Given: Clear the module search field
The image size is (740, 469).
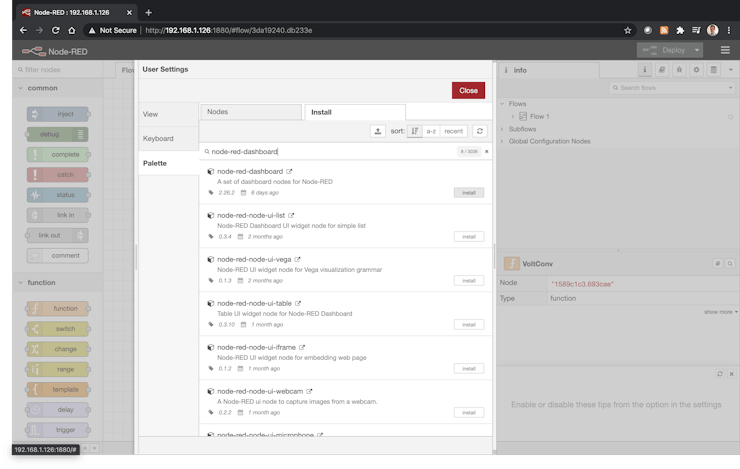Looking at the screenshot, I should [x=487, y=152].
